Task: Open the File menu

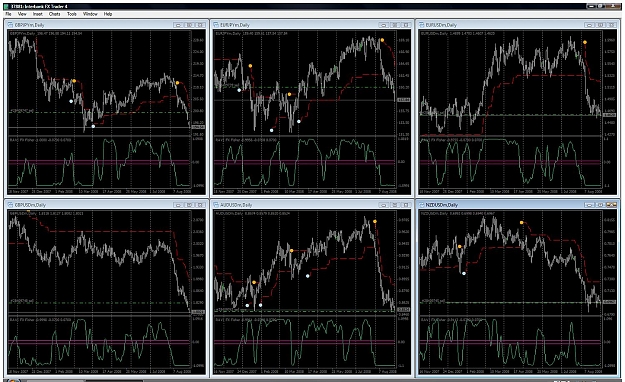Action: 8,14
